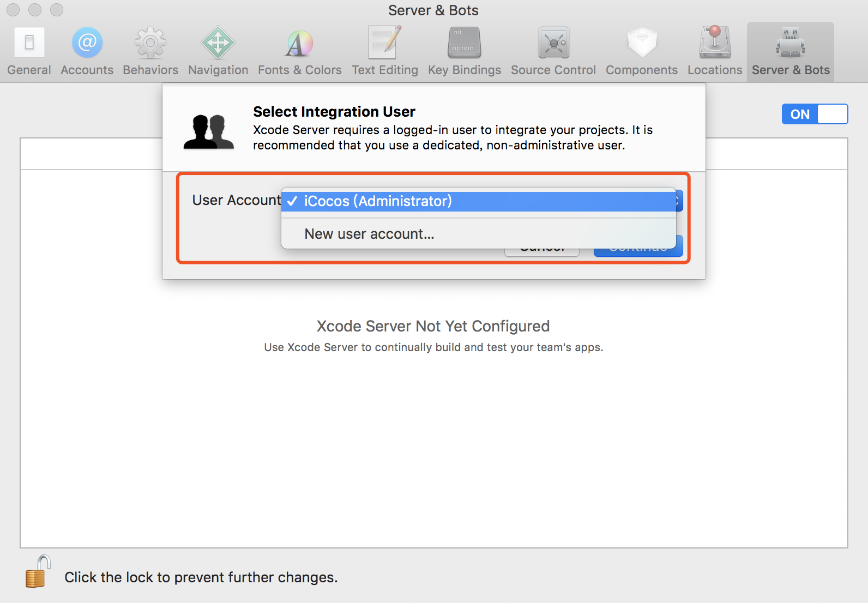Click the 'Use Xcode Server to continually build' description
This screenshot has width=868, height=603.
pos(433,347)
